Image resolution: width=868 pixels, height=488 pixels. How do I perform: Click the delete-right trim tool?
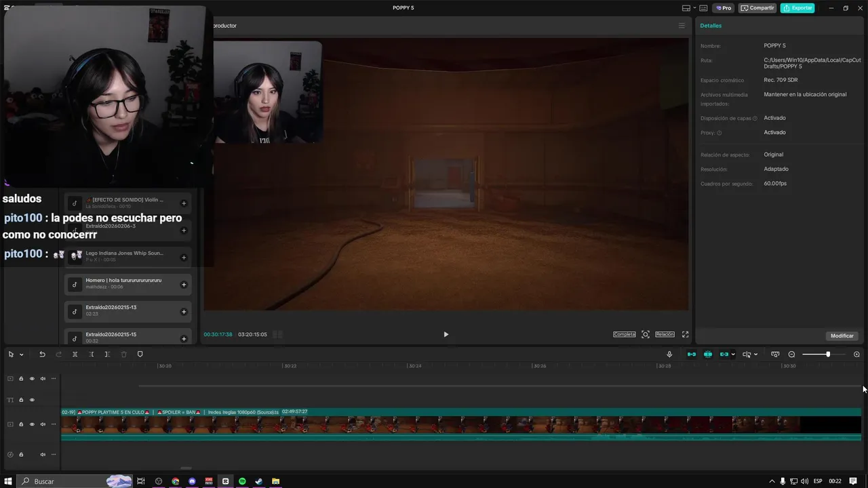coord(107,354)
